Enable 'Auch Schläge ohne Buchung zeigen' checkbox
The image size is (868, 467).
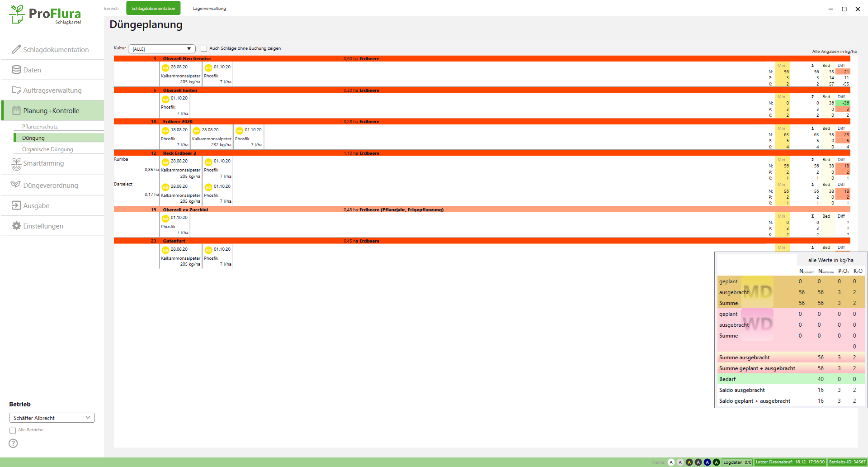pos(204,48)
